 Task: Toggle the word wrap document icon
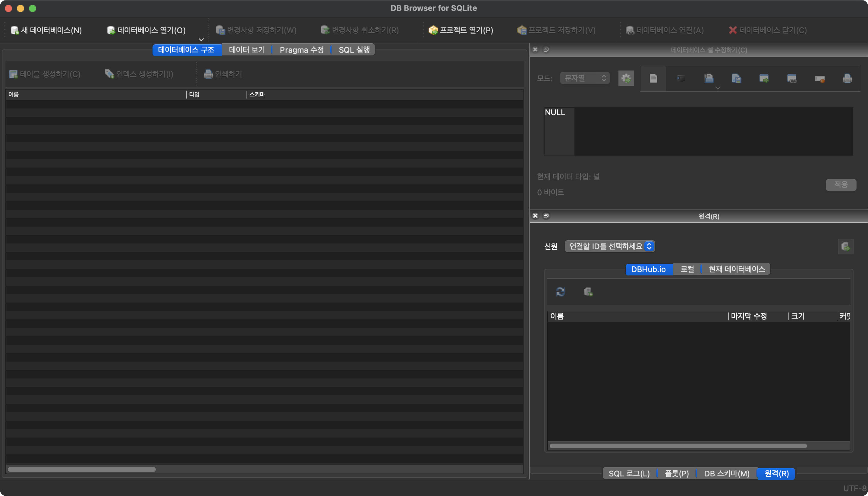653,78
